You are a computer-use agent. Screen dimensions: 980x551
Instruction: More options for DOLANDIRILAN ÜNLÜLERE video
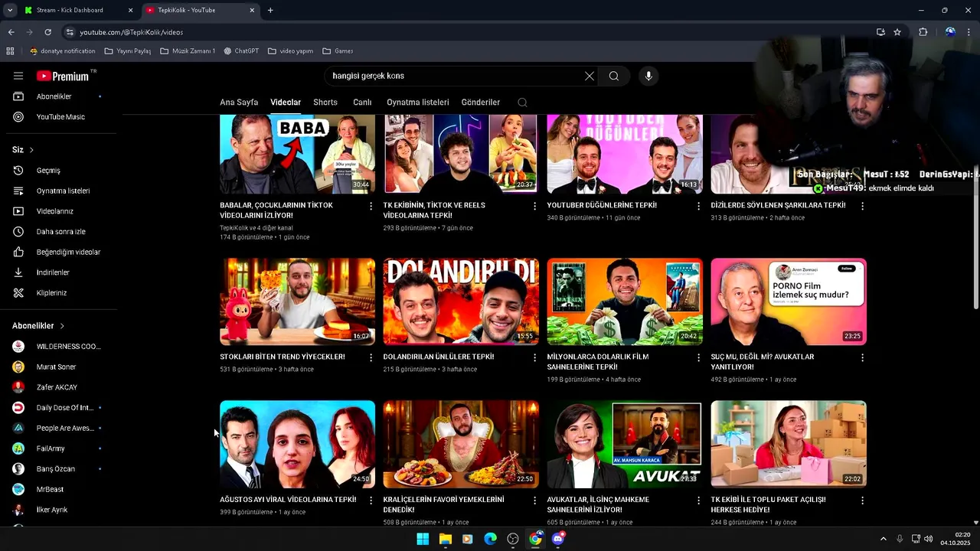click(534, 357)
